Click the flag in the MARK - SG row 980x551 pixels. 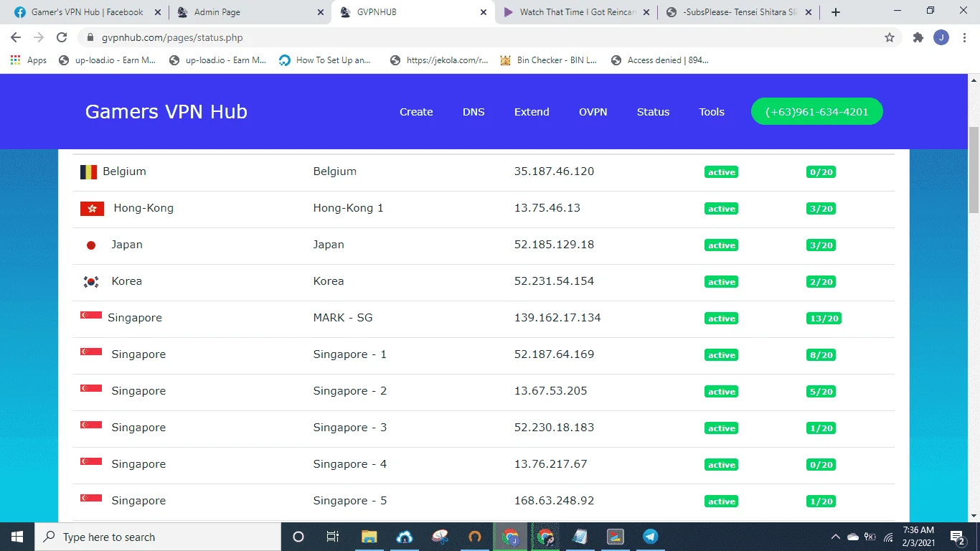coord(91,314)
